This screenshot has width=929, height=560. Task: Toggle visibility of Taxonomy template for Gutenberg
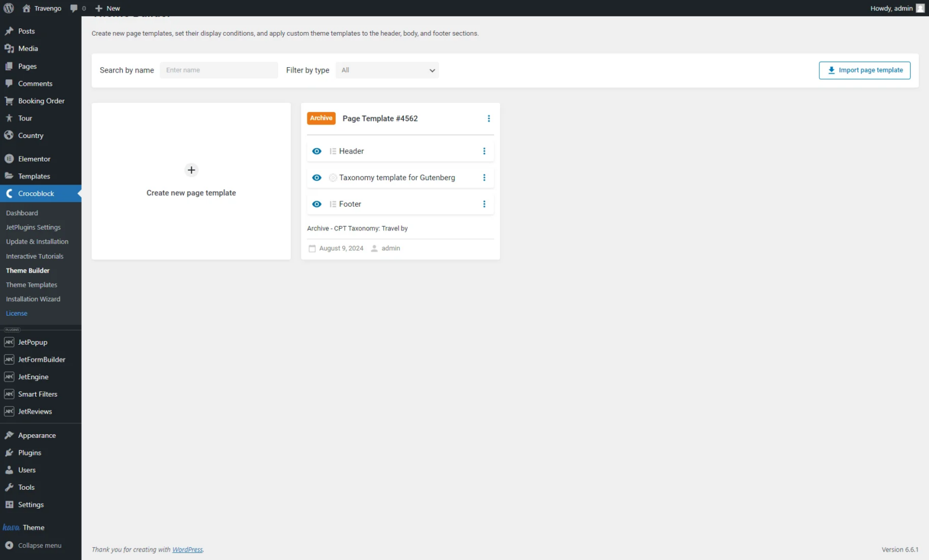[316, 177]
